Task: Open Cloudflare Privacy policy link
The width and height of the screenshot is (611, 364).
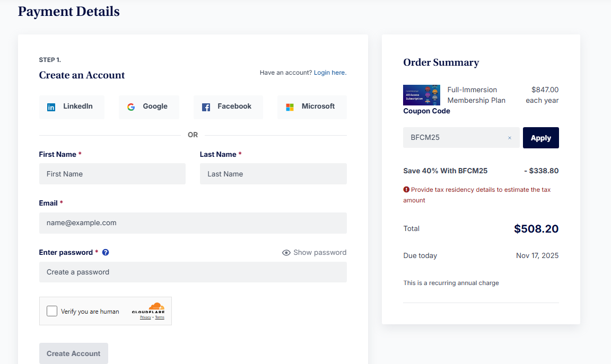Action: [x=144, y=316]
